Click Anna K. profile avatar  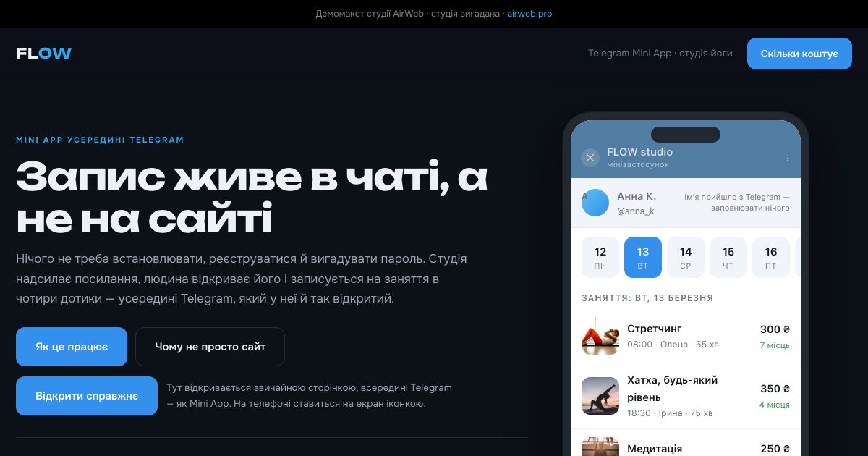click(595, 203)
